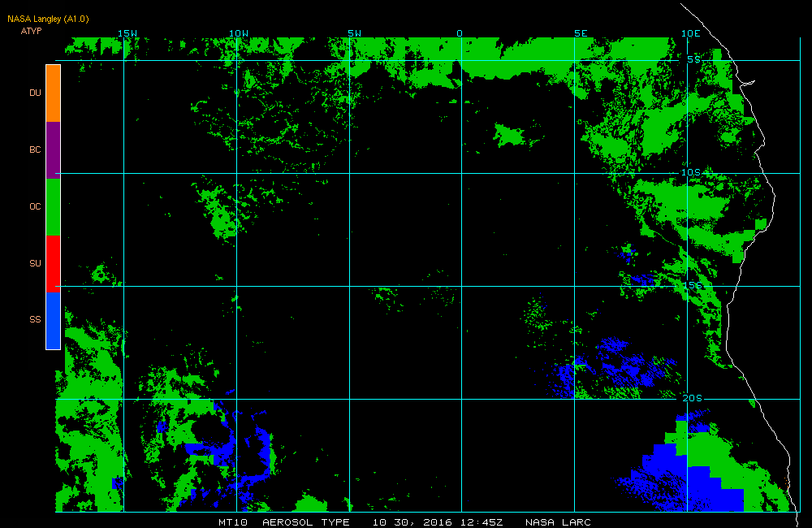Click the 15W longitude label
The image size is (812, 528).
[x=127, y=33]
